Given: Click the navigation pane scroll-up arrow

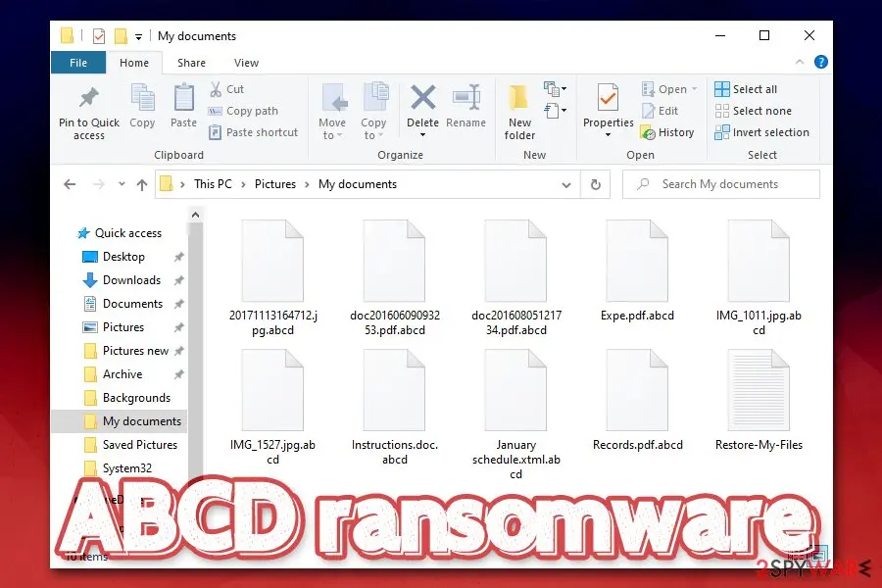Looking at the screenshot, I should [x=195, y=215].
